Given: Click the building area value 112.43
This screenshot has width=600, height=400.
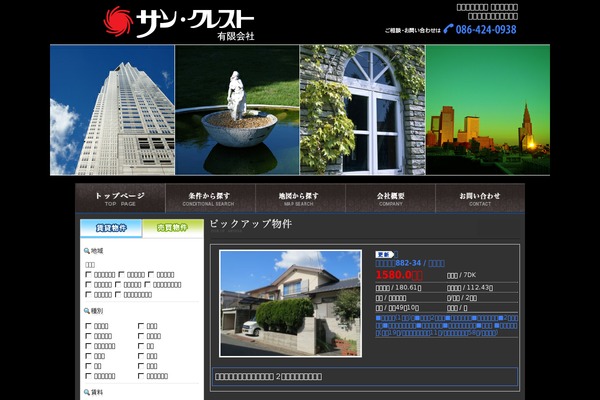Looking at the screenshot, I should coord(479,287).
